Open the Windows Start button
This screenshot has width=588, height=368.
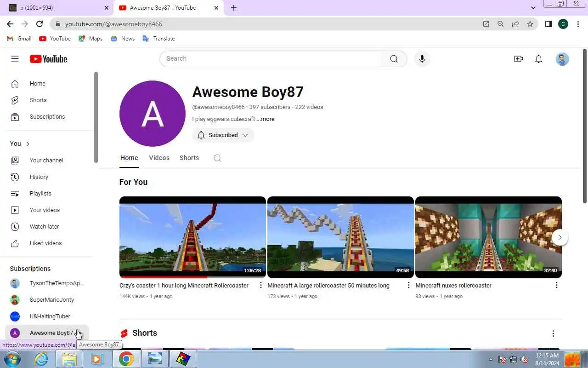click(x=12, y=359)
